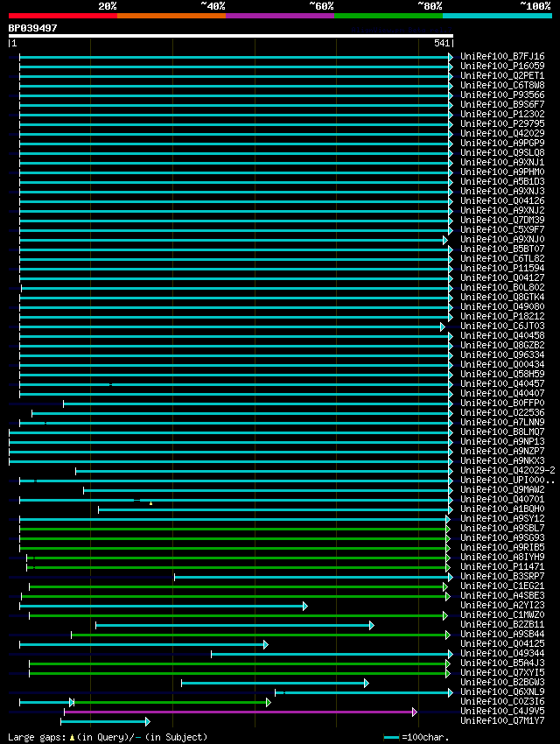Click the cyan alignment bar for UniRef100_A2YI23

click(x=163, y=607)
